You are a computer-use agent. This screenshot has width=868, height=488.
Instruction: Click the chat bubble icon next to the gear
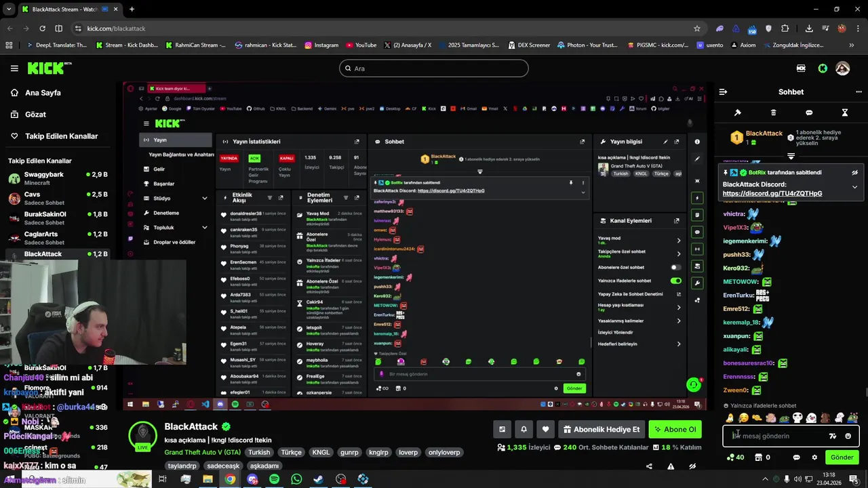[x=796, y=457]
